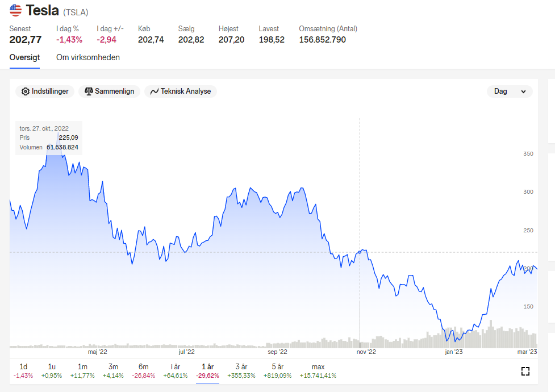This screenshot has height=392, width=555.
Task: Select the 5 år time range
Action: (277, 371)
